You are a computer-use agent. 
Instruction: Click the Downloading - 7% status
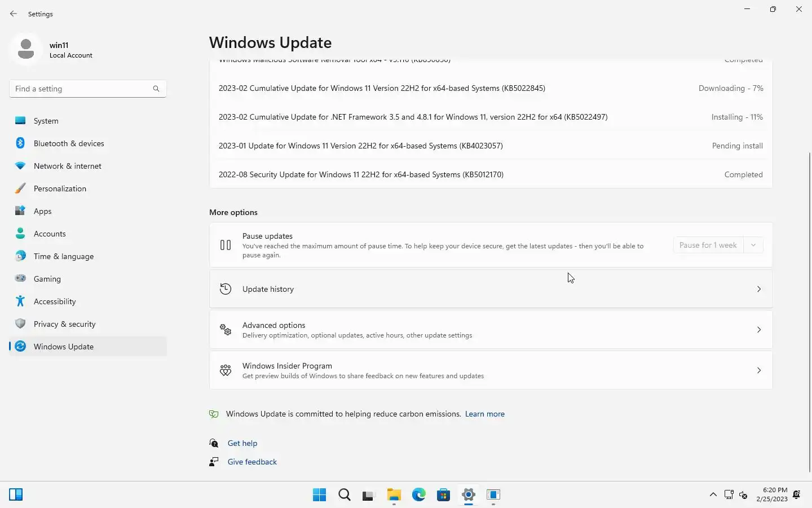731,88
